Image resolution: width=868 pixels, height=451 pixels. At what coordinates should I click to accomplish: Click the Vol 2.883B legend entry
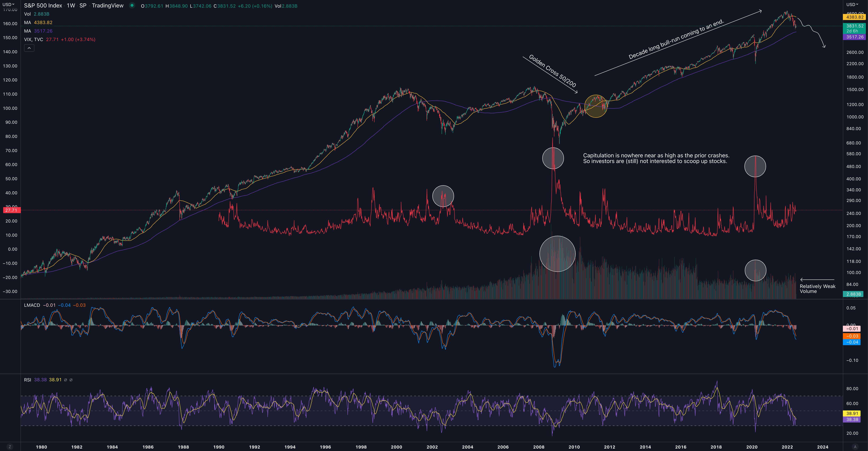pos(37,14)
